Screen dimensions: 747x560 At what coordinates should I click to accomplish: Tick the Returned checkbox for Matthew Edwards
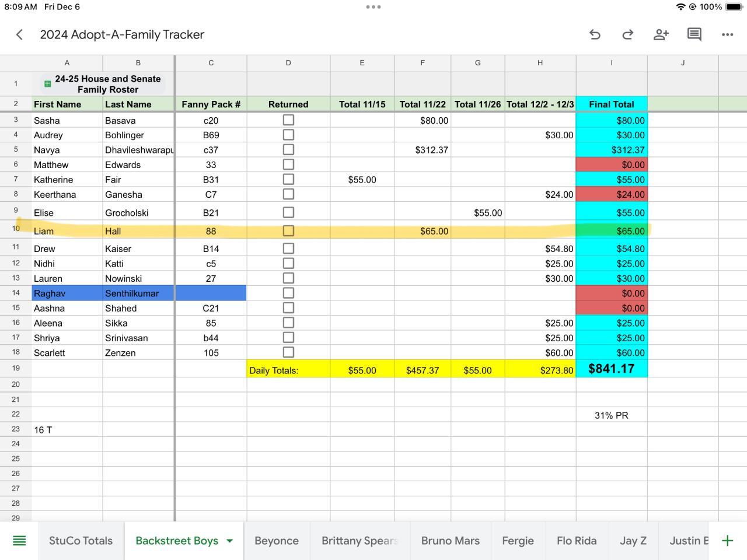point(288,164)
